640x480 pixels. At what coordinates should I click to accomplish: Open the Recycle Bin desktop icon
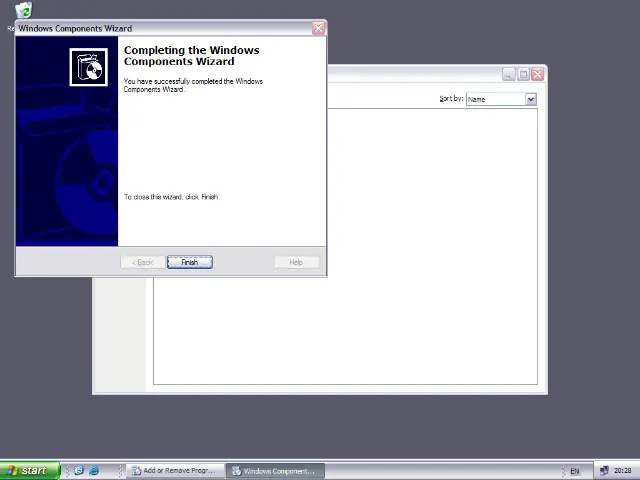[24, 11]
